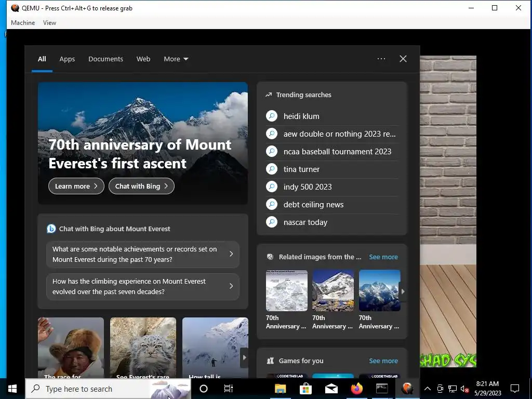Open Task View on taskbar
The width and height of the screenshot is (532, 399).
pyautogui.click(x=229, y=389)
